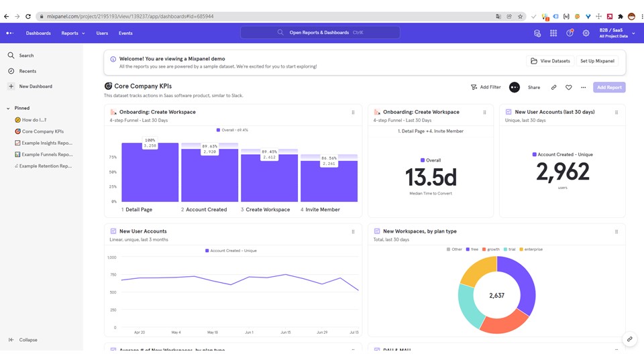Click the View Datasets button
Image resolution: width=644 pixels, height=362 pixels.
click(x=550, y=61)
